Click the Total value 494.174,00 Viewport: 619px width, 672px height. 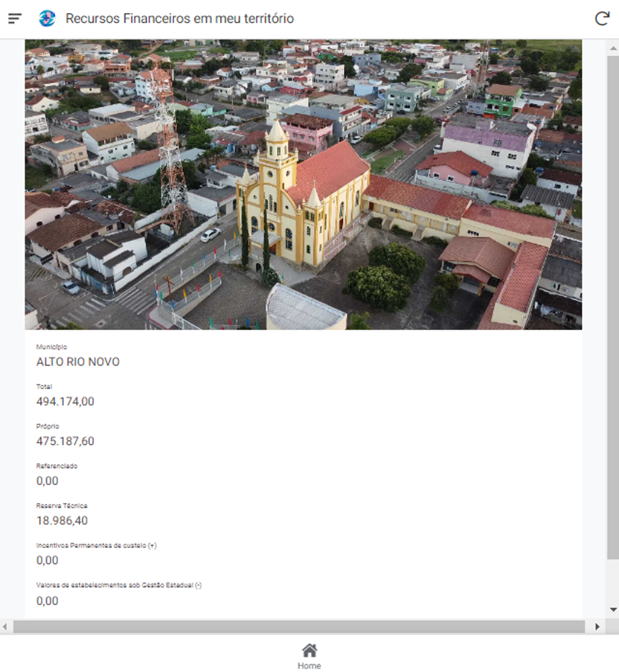pyautogui.click(x=65, y=402)
